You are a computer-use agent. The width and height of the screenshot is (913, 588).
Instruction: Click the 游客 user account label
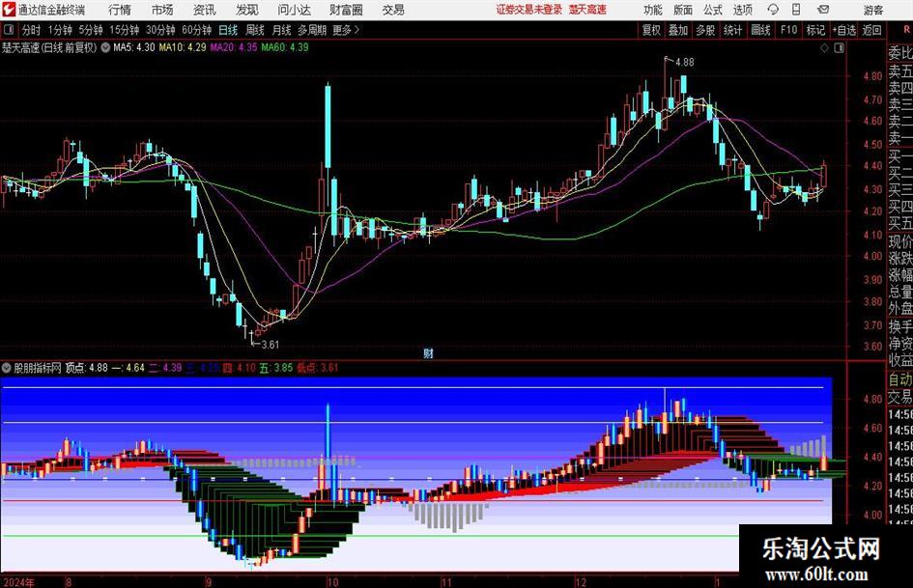[x=873, y=10]
